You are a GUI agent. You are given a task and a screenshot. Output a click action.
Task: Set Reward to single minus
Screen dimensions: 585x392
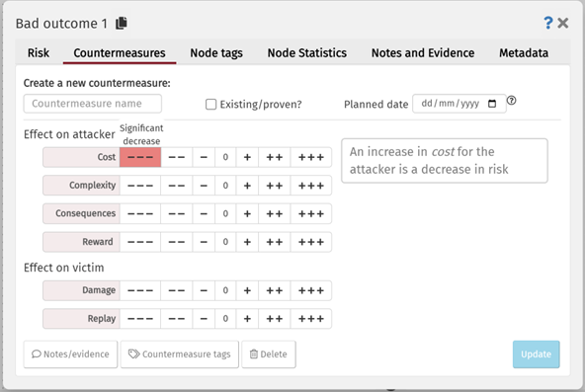point(204,242)
